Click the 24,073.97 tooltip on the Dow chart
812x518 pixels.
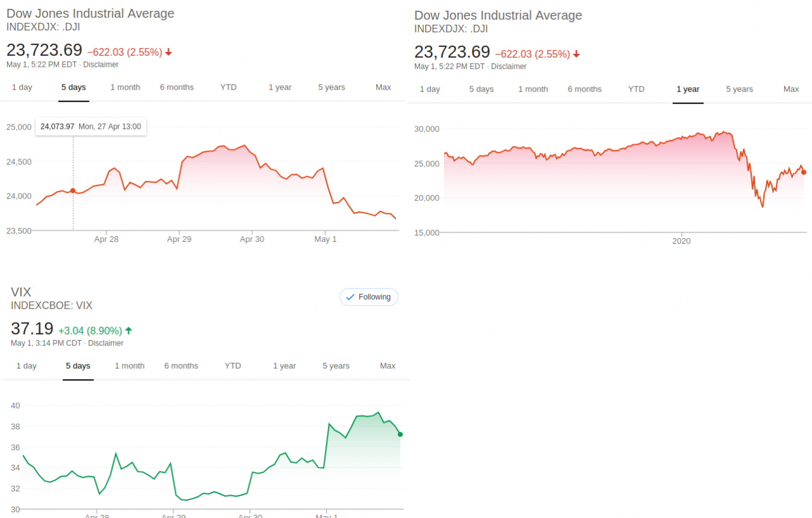(91, 127)
